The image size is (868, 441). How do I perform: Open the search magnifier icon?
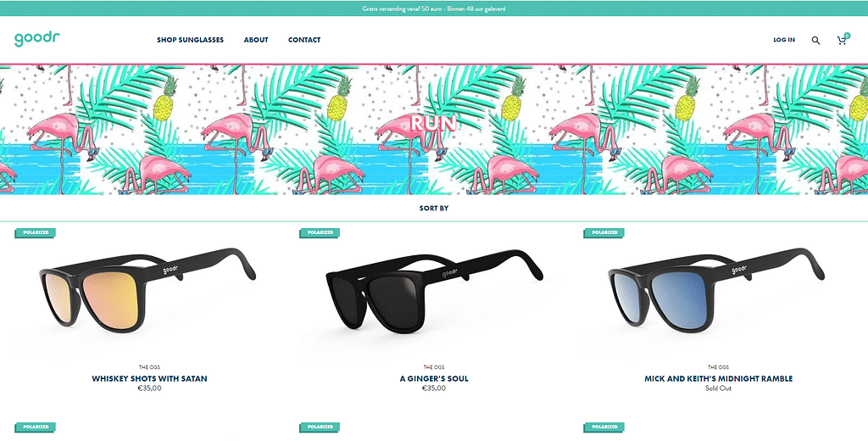pyautogui.click(x=815, y=40)
